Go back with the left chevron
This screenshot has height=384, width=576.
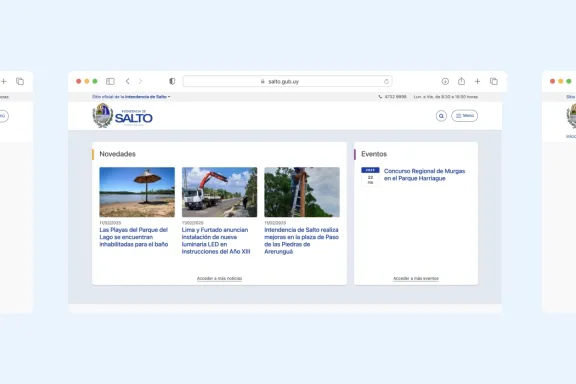pos(127,81)
